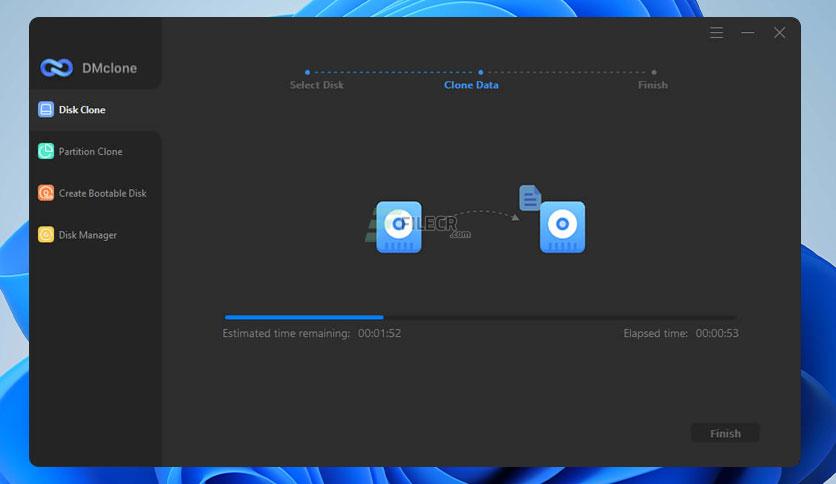Go to the Select Disk step

click(x=317, y=85)
